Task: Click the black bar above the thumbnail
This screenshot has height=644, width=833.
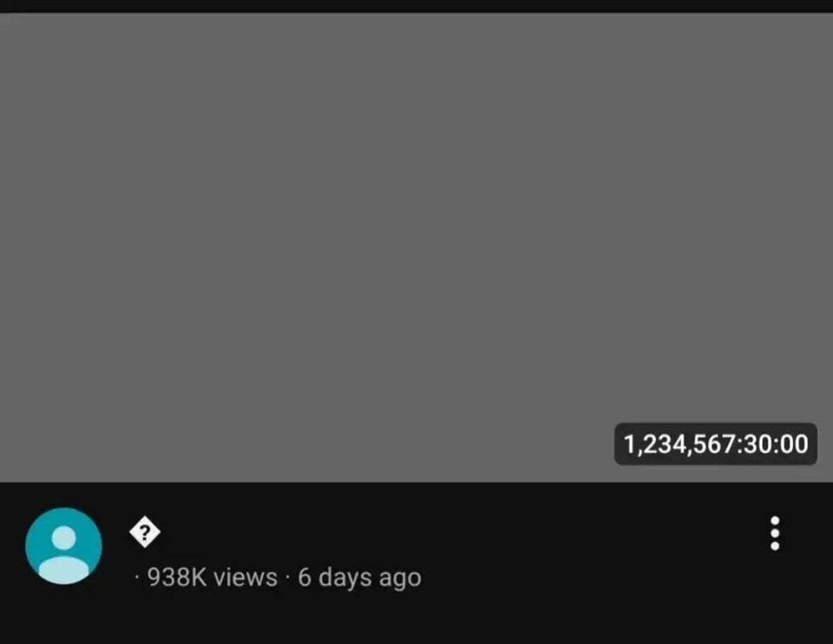Action: point(416,6)
